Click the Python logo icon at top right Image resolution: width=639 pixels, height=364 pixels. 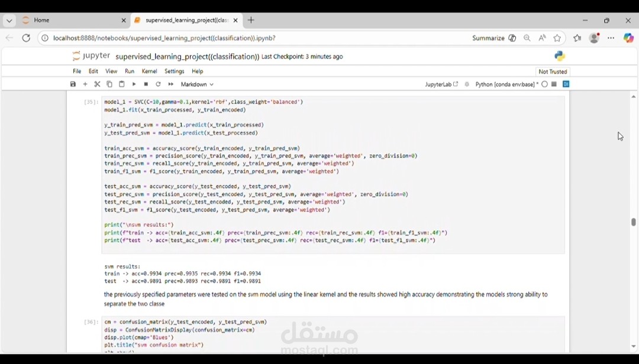click(x=560, y=56)
